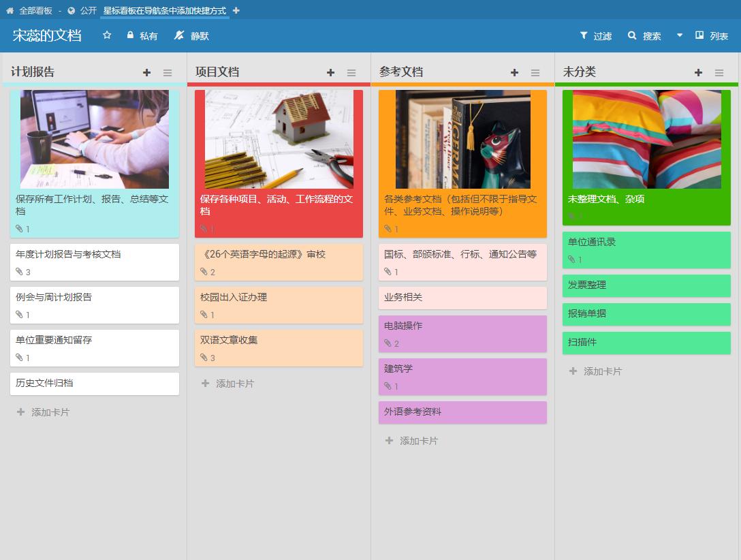
Task: Add card via plus in 未分类 header
Action: tap(699, 72)
